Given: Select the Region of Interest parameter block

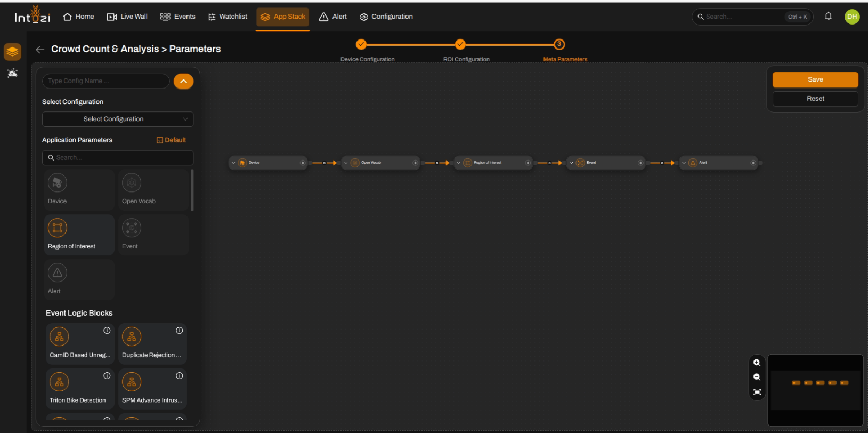Looking at the screenshot, I should 80,235.
